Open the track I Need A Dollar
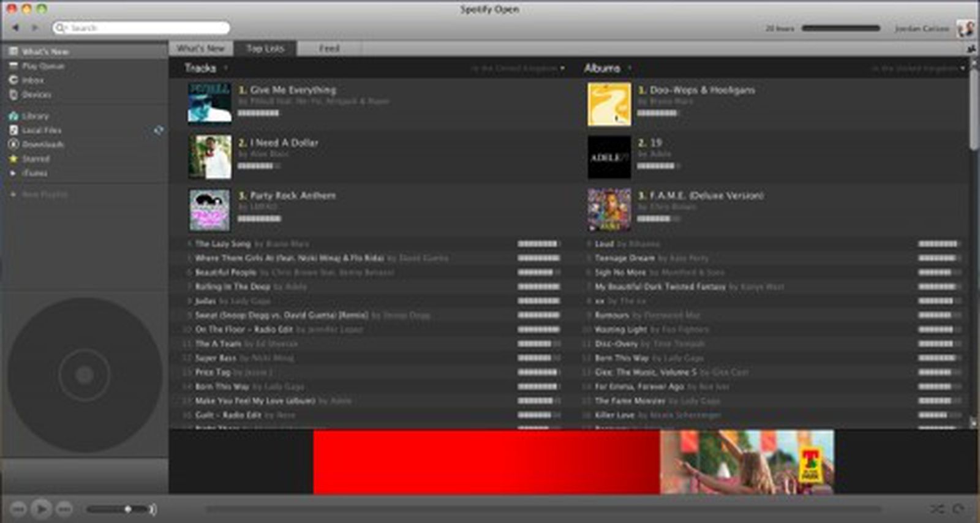The width and height of the screenshot is (980, 523). click(284, 143)
